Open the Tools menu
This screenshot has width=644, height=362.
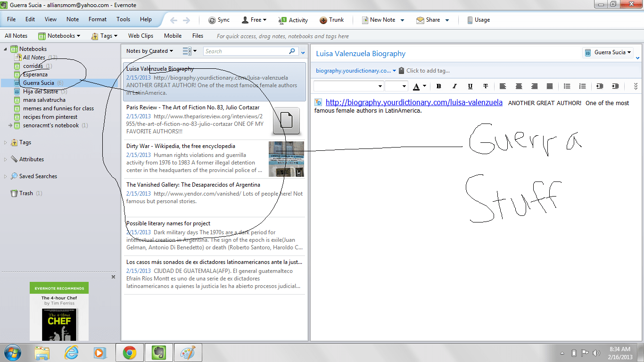(124, 19)
